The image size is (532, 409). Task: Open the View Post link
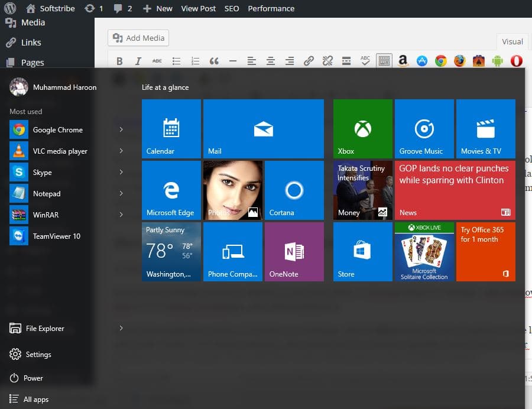pos(198,8)
